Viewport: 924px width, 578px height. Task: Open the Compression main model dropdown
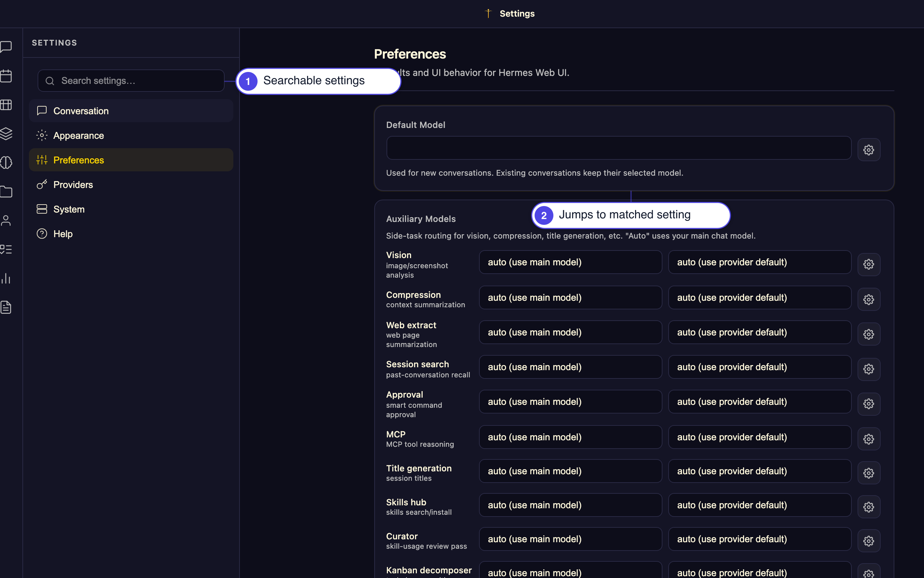coord(570,297)
